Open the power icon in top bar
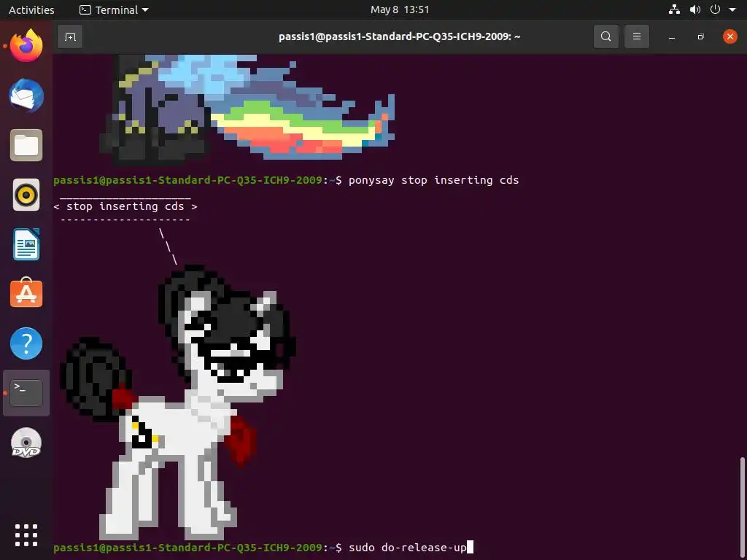 [x=715, y=9]
